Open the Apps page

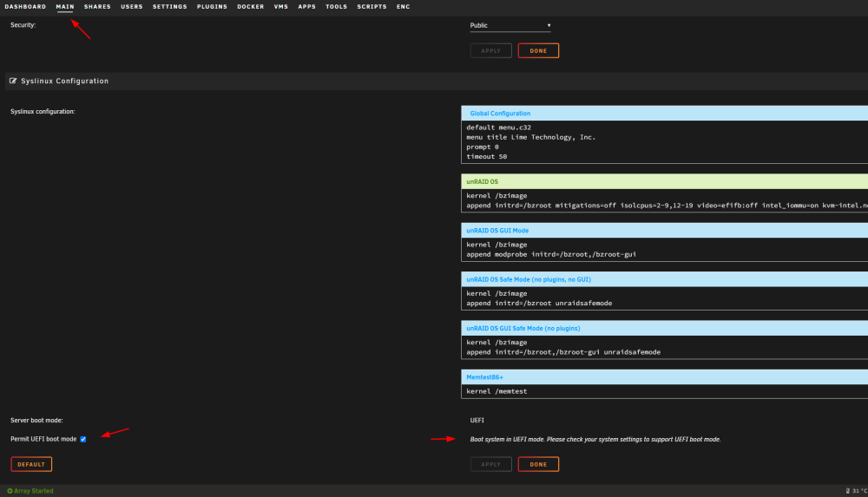pyautogui.click(x=306, y=7)
